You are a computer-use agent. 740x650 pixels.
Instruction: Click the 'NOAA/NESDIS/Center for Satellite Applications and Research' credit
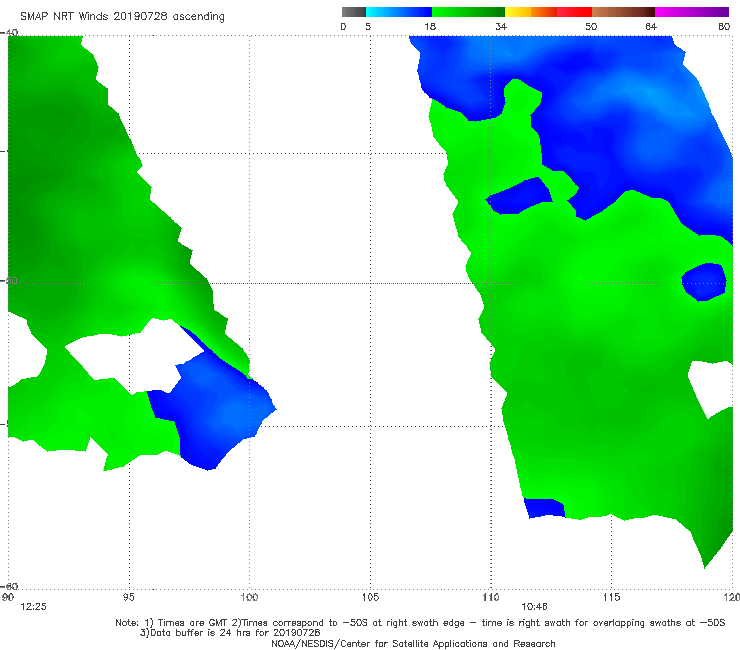tap(413, 644)
